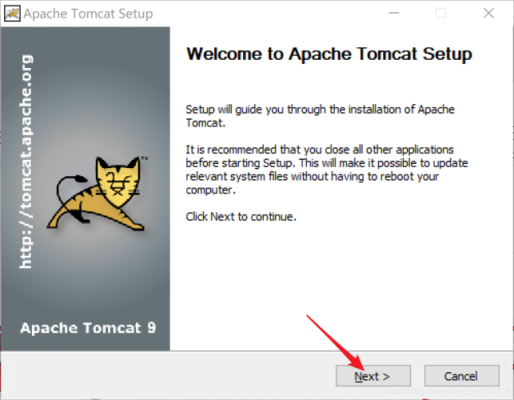Click the yellow Tomcat cat logo
This screenshot has width=514, height=400.
point(97,193)
